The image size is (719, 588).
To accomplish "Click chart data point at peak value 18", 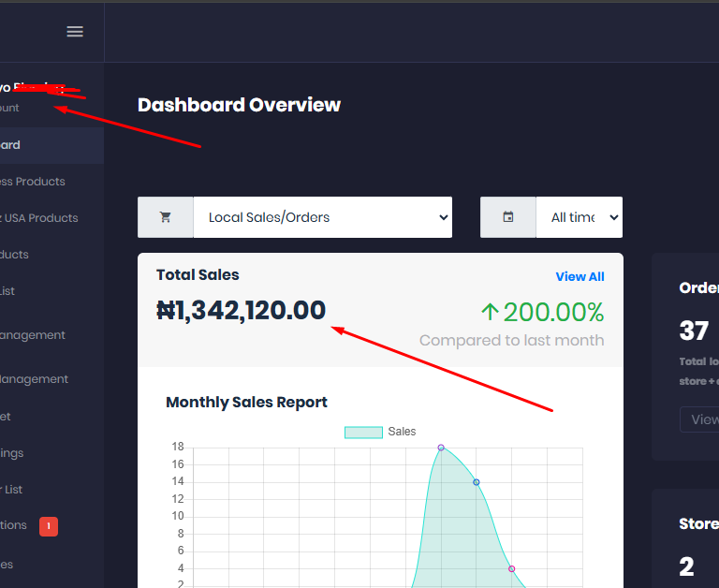I will [x=441, y=448].
